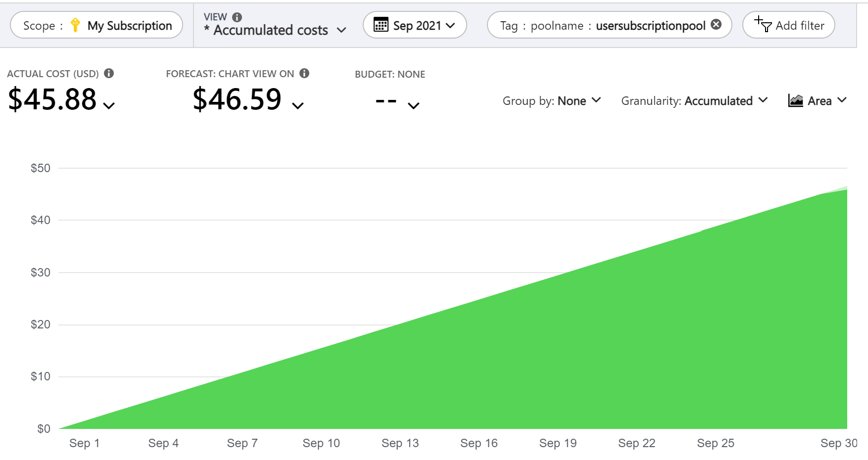Click the info icon beside FORECAST label
The image size is (868, 460).
pos(305,73)
